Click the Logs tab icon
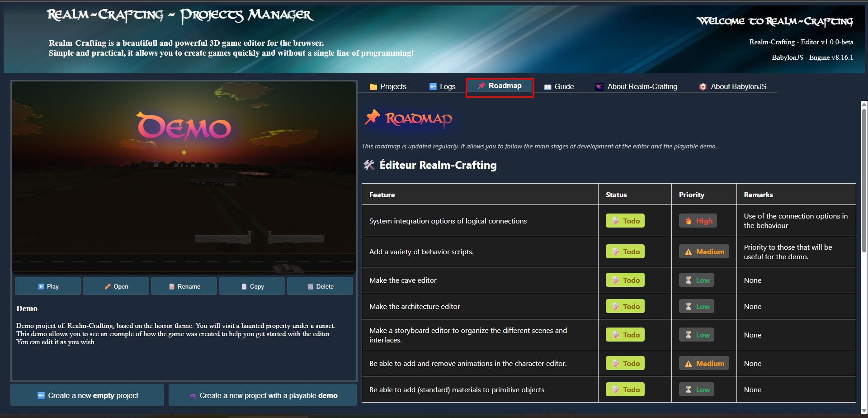Viewport: 868px width, 418px height. pyautogui.click(x=433, y=87)
